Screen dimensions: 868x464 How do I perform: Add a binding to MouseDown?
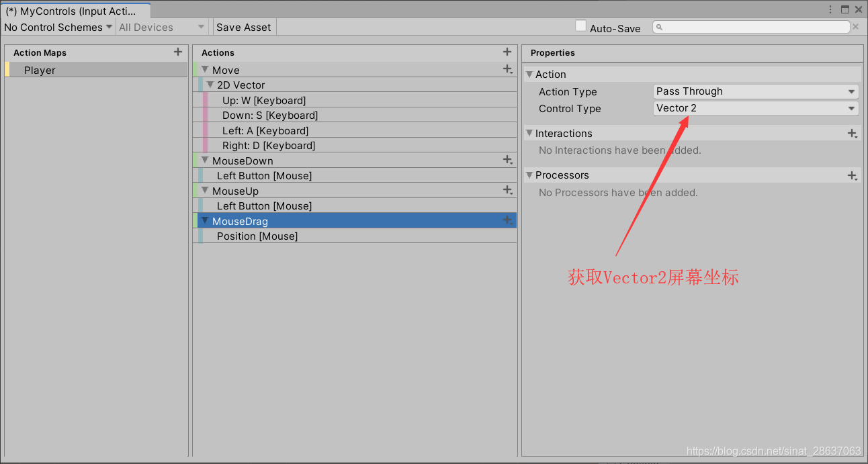tap(508, 160)
